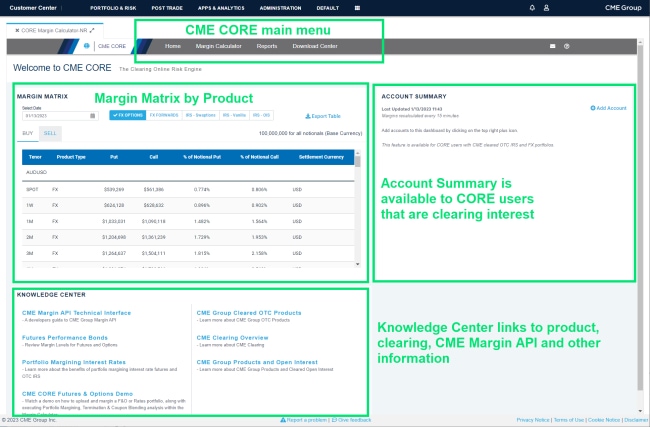Expand the CORE Margin Calculator tab to fullscreen
The height and width of the screenshot is (427, 650).
[91, 30]
